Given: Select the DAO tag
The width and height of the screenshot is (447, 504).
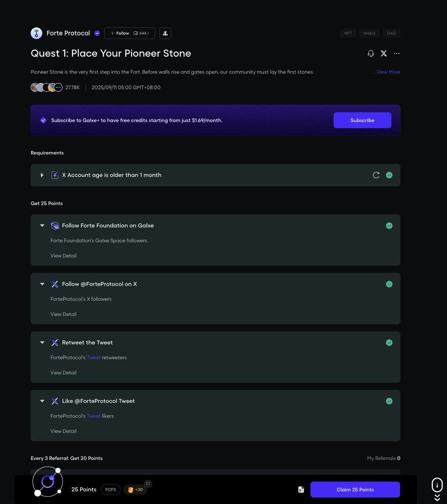Looking at the screenshot, I should click(x=391, y=33).
